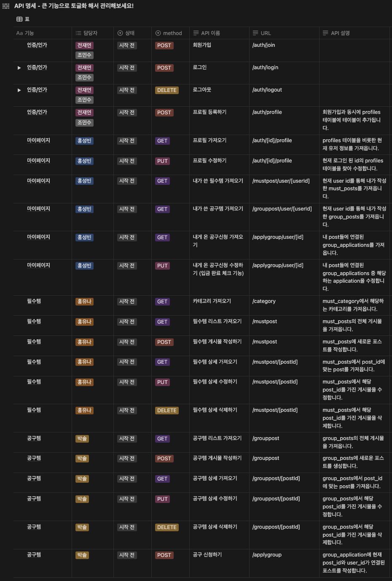Click the Aa 기능 column header
Screen dimensions: 392x581
[42, 33]
